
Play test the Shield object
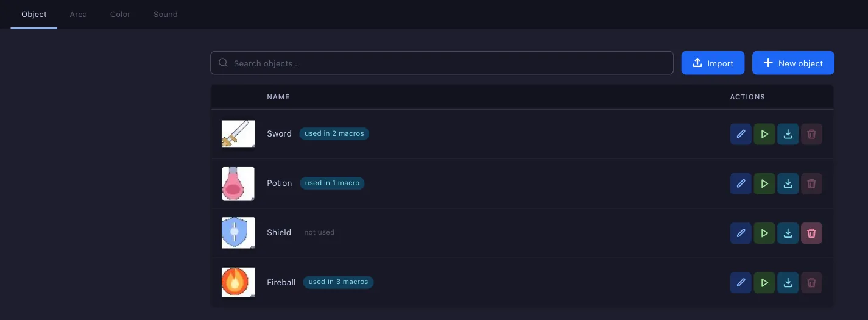764,233
